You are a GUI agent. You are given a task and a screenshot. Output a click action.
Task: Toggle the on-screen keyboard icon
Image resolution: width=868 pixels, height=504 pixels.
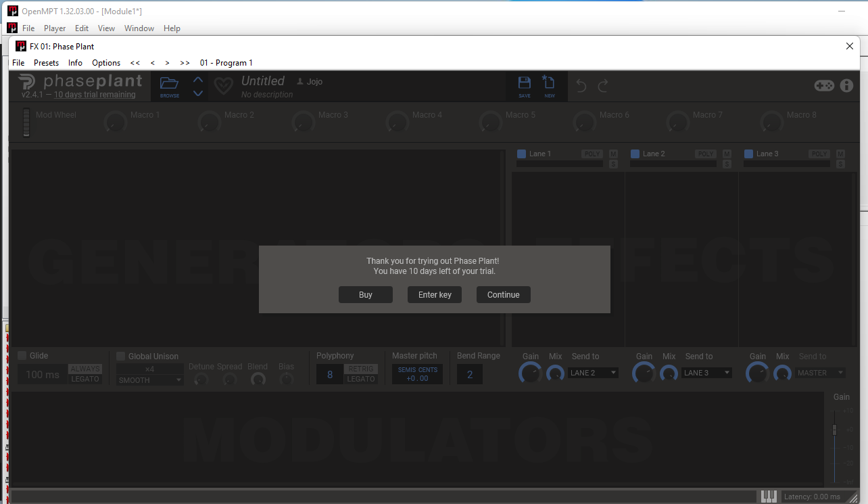click(x=769, y=497)
